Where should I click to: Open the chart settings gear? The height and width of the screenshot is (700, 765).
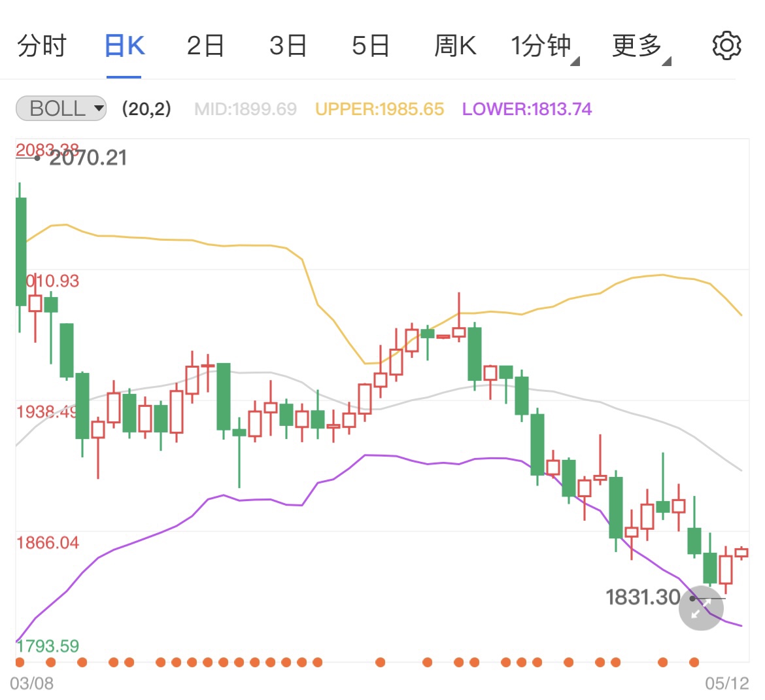(x=726, y=45)
